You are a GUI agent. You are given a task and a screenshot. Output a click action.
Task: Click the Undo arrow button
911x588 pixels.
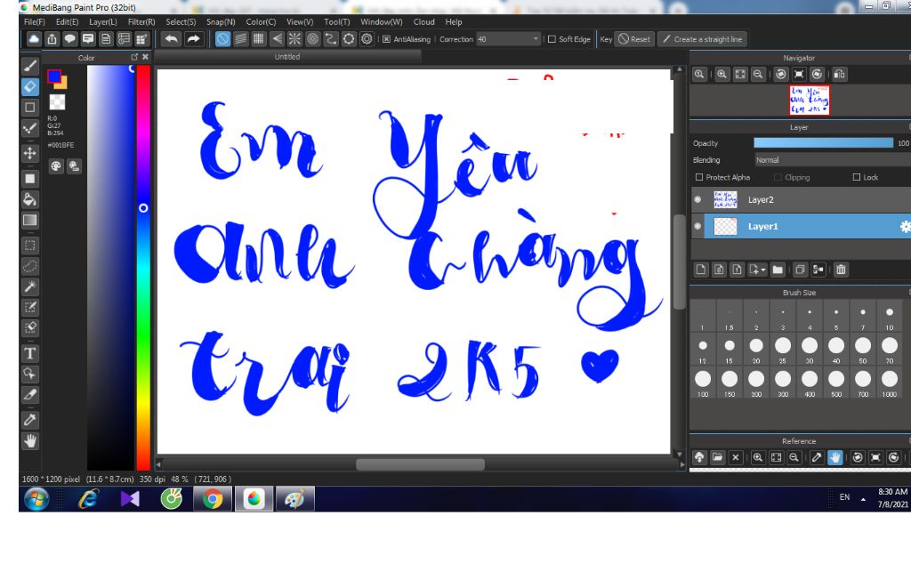pos(172,39)
